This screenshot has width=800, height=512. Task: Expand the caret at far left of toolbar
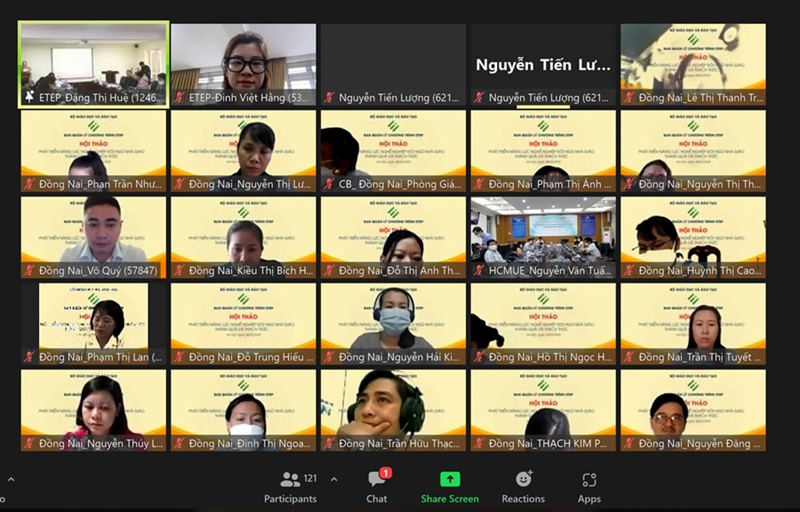[11, 479]
